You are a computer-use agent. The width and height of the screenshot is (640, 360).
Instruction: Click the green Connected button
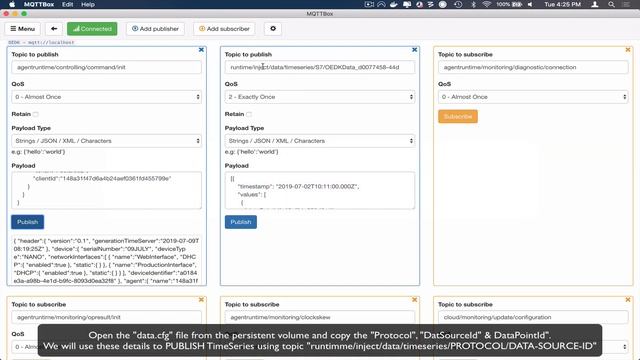92,29
